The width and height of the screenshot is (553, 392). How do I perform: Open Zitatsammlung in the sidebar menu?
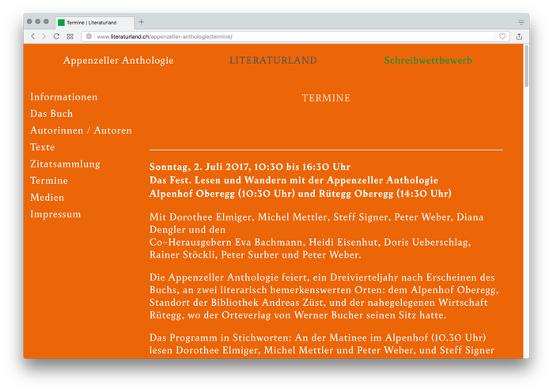tap(65, 164)
